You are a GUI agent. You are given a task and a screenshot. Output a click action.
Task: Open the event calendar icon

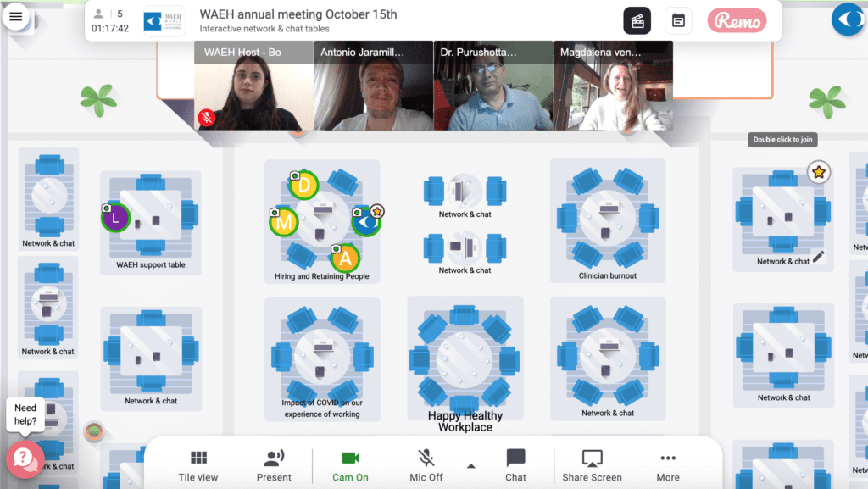[678, 21]
